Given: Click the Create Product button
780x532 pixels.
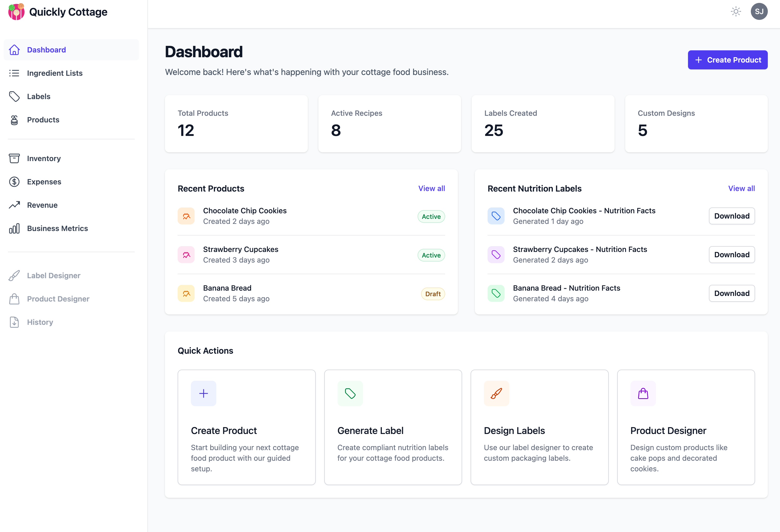Looking at the screenshot, I should coord(727,60).
